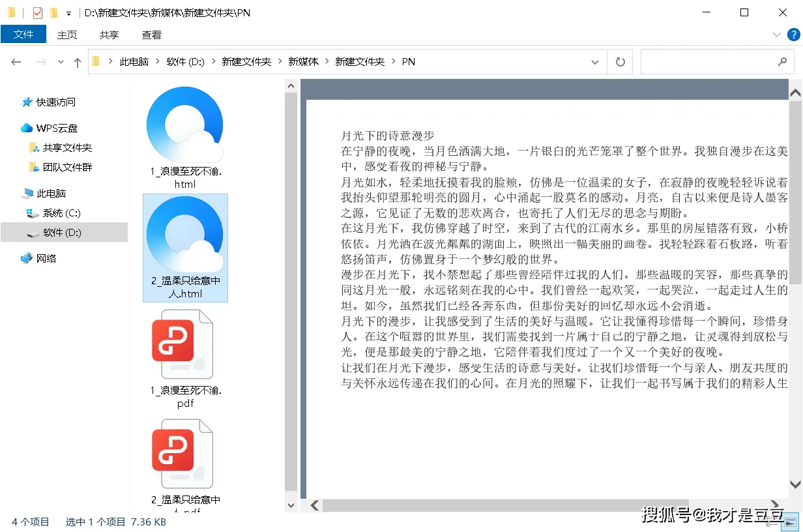Image resolution: width=803 pixels, height=532 pixels.
Task: Switch to the 查看 ribbon tab
Action: [151, 35]
